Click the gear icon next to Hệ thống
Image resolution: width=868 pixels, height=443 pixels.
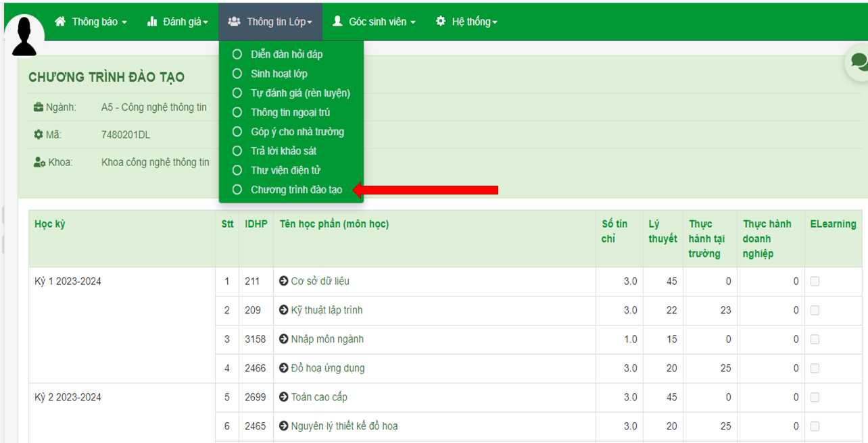pos(441,22)
